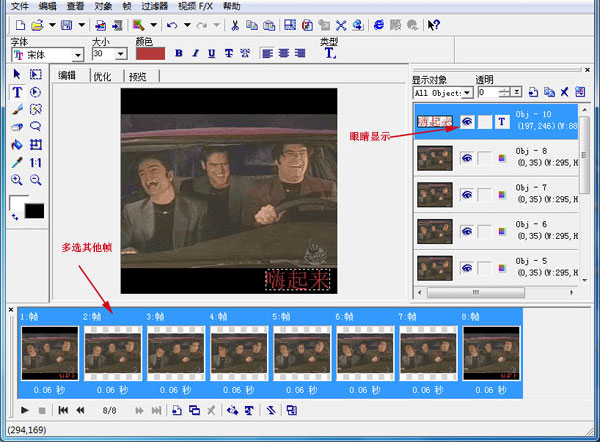Viewport: 600px width, 442px height.
Task: Align text center
Action: (x=284, y=53)
